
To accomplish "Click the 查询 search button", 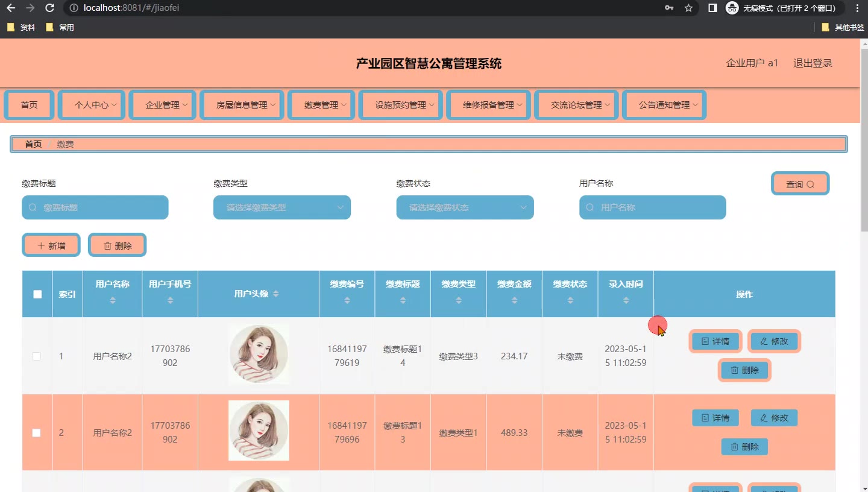I will tap(800, 184).
